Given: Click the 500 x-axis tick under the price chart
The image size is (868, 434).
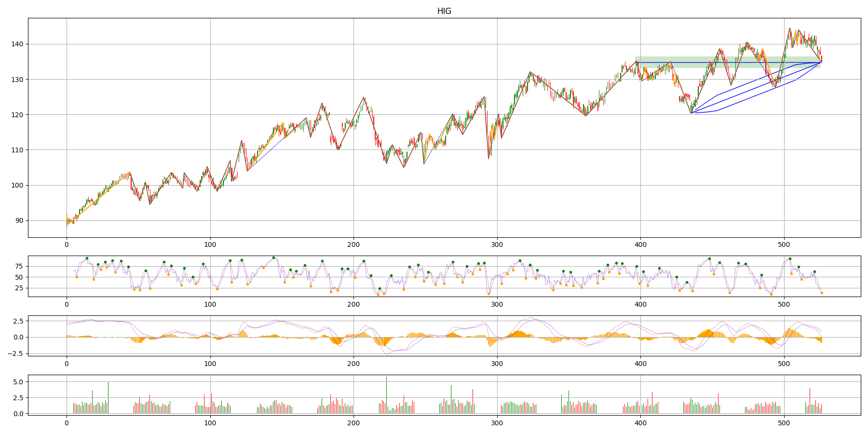Looking at the screenshot, I should 784,245.
